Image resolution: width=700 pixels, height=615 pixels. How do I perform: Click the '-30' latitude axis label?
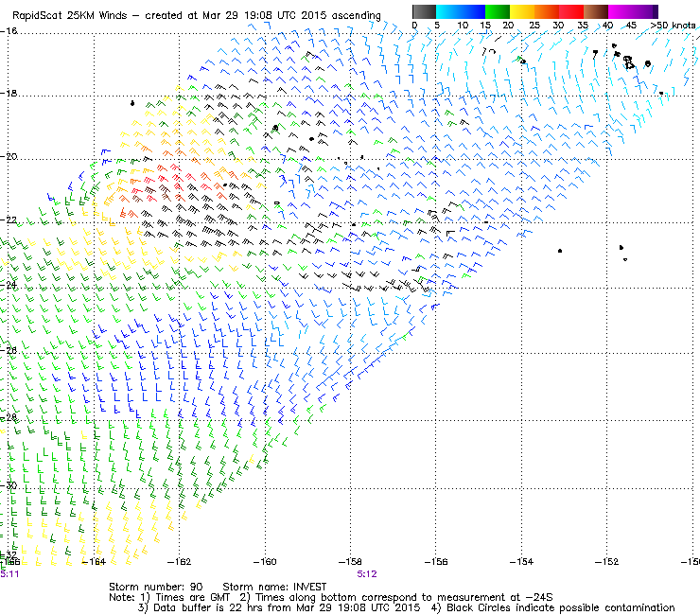click(9, 485)
